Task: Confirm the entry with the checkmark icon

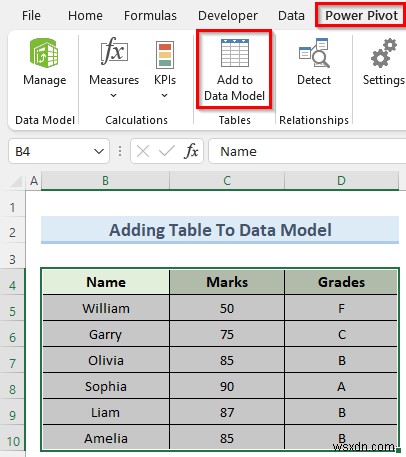Action: pyautogui.click(x=167, y=152)
